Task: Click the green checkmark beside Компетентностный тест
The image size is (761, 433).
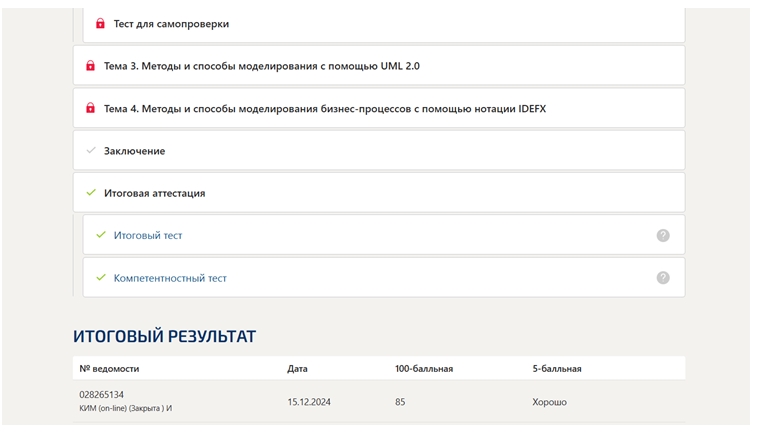Action: (100, 278)
